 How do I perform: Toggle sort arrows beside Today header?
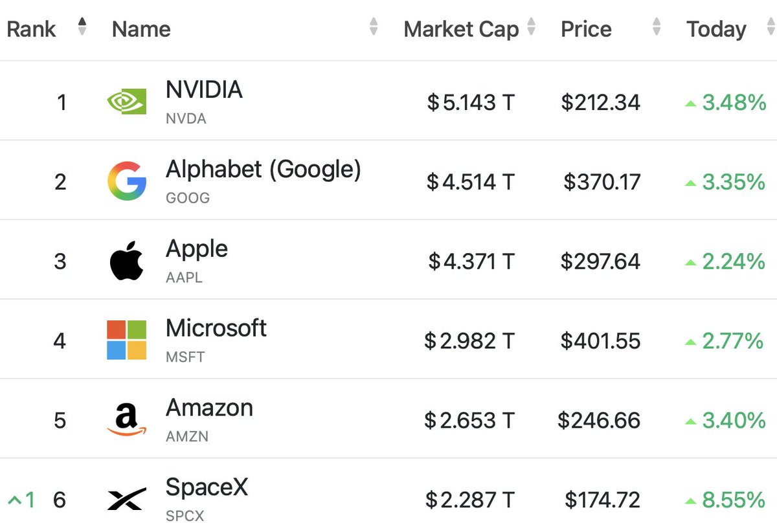pyautogui.click(x=769, y=27)
